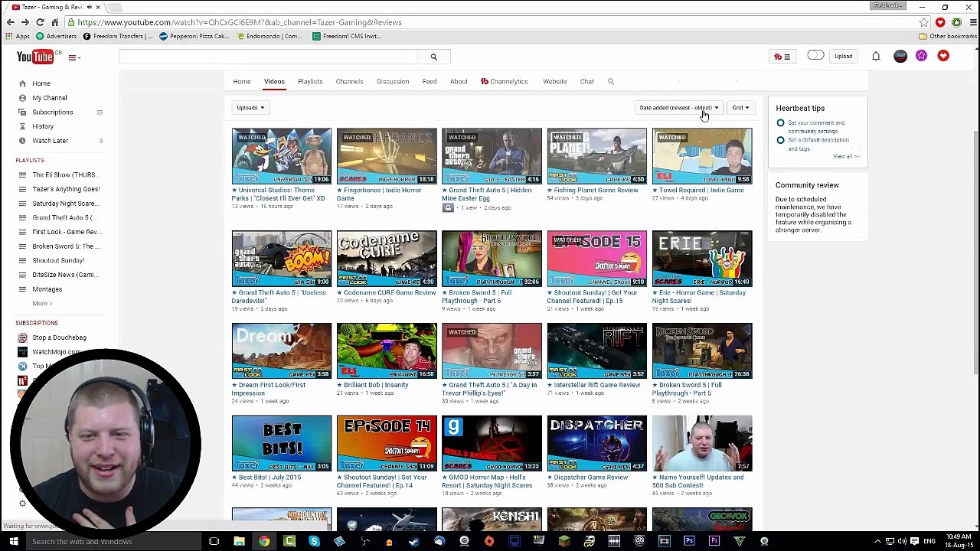The image size is (980, 551).
Task: Click the search magnifier button
Action: point(433,57)
